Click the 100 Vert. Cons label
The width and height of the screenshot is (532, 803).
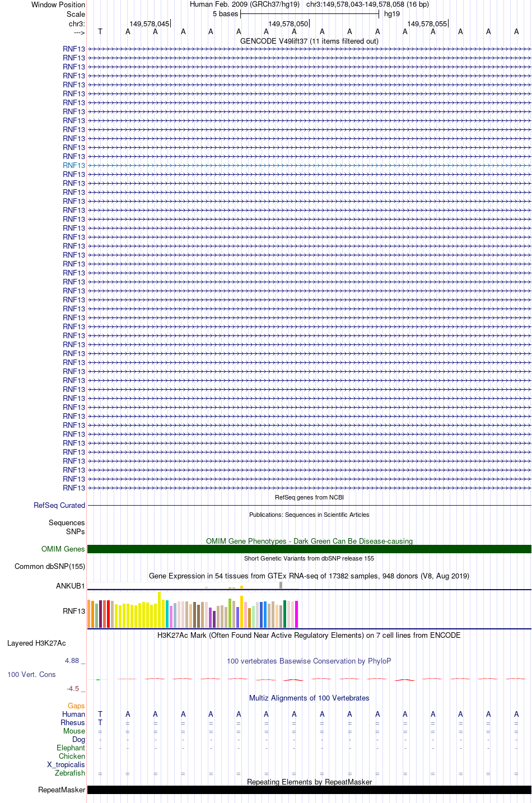(x=31, y=674)
